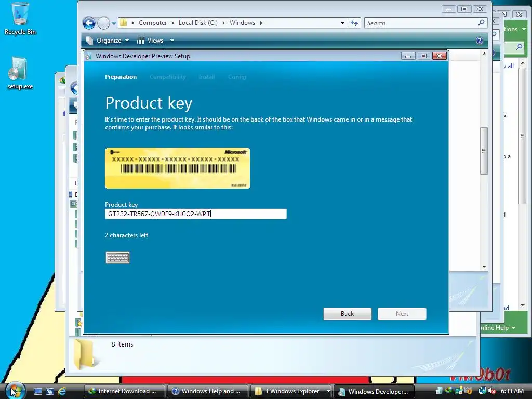Click Windows in the address breadcrumb
532x399 pixels.
click(242, 23)
